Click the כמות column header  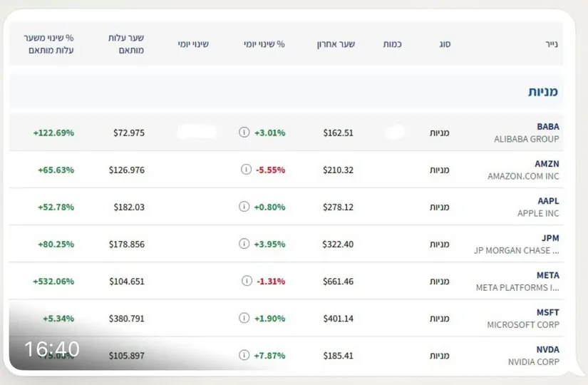[x=392, y=44]
